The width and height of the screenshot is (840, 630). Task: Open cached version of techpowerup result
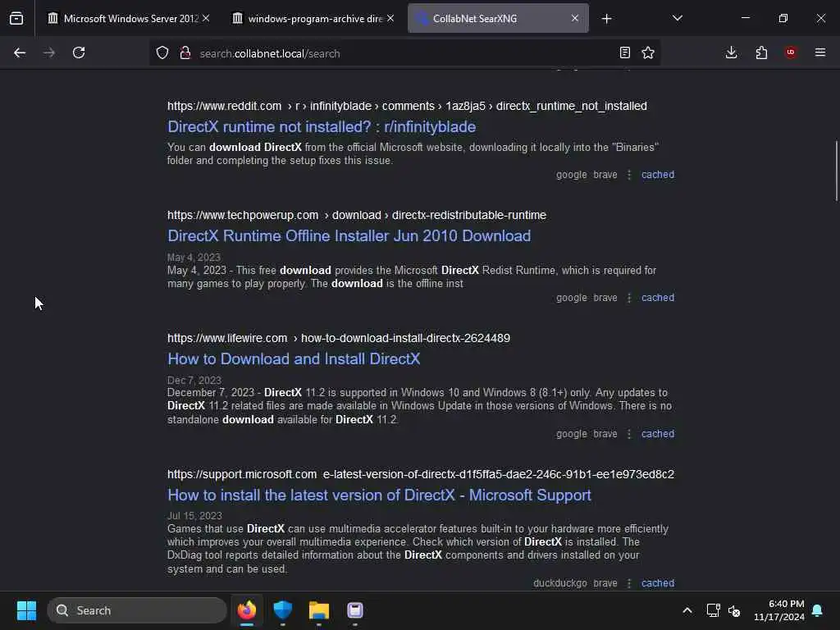(x=658, y=298)
